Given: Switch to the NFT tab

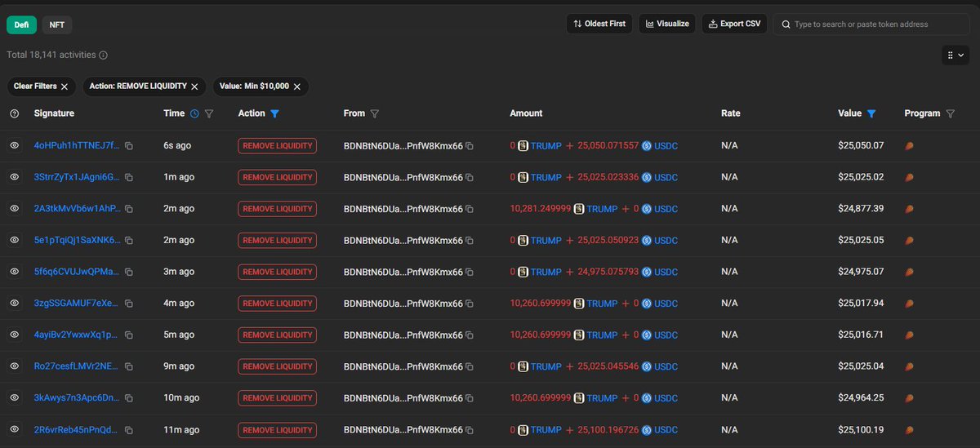Looking at the screenshot, I should click(57, 25).
